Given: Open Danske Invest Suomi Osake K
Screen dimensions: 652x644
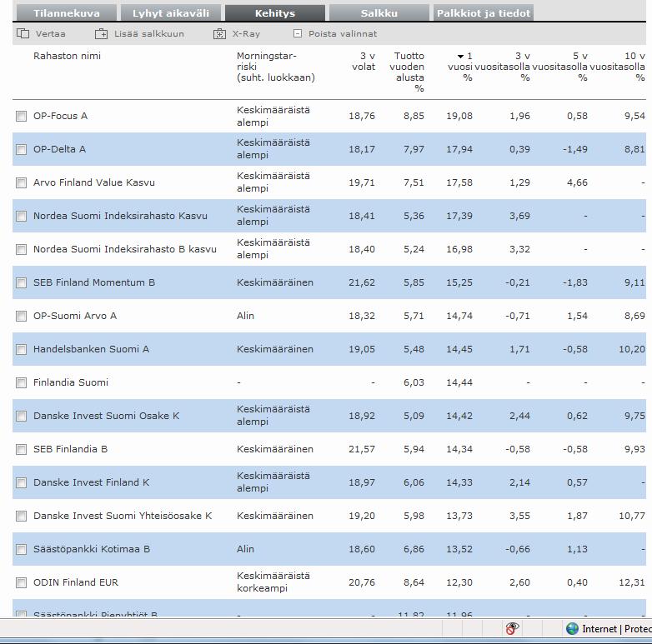Looking at the screenshot, I should (107, 416).
